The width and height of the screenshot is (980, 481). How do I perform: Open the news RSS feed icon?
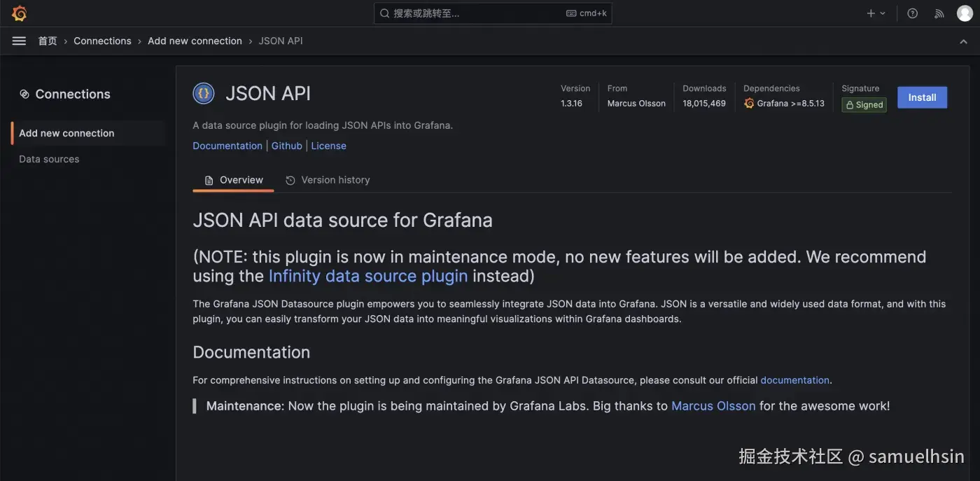(939, 13)
